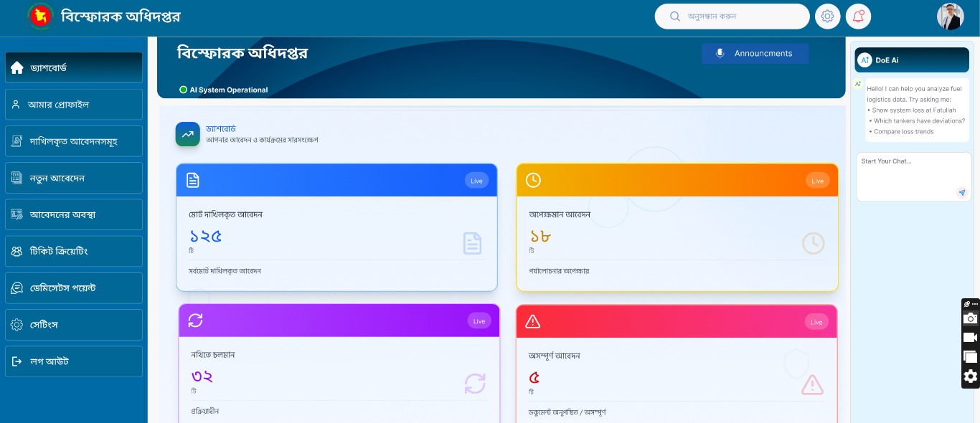Click the Live badge on the orange card
Viewport: 980px width, 423px height.
817,181
